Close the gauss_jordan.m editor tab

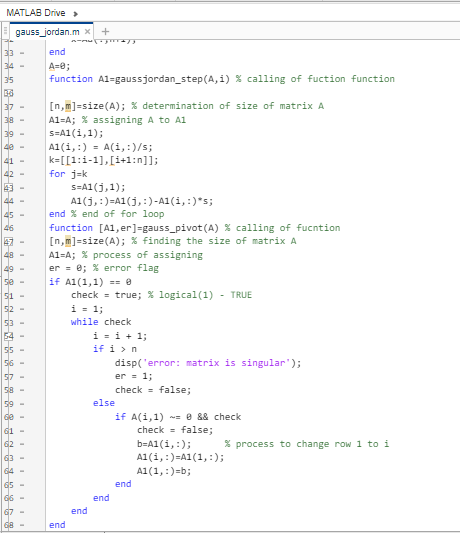coord(87,32)
